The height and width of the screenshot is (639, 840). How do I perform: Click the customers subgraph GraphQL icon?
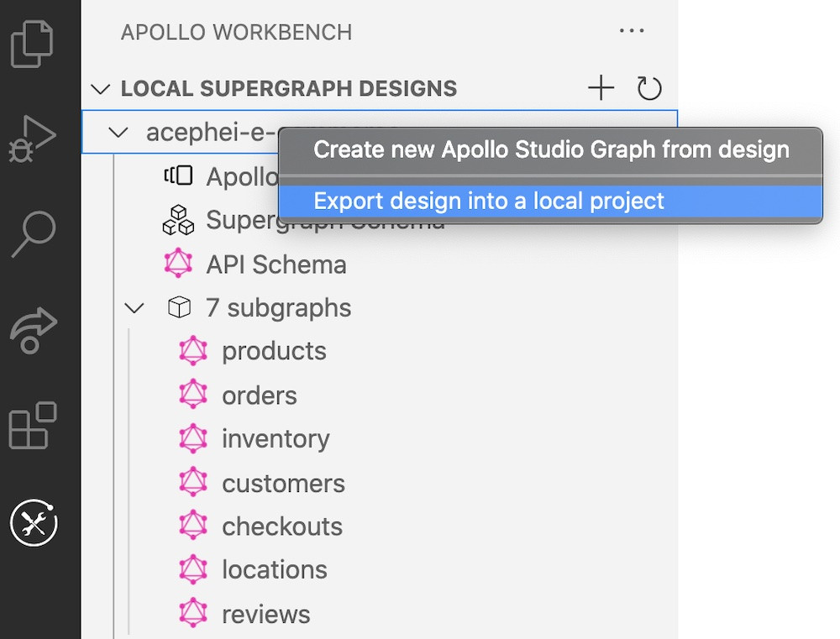tap(193, 482)
